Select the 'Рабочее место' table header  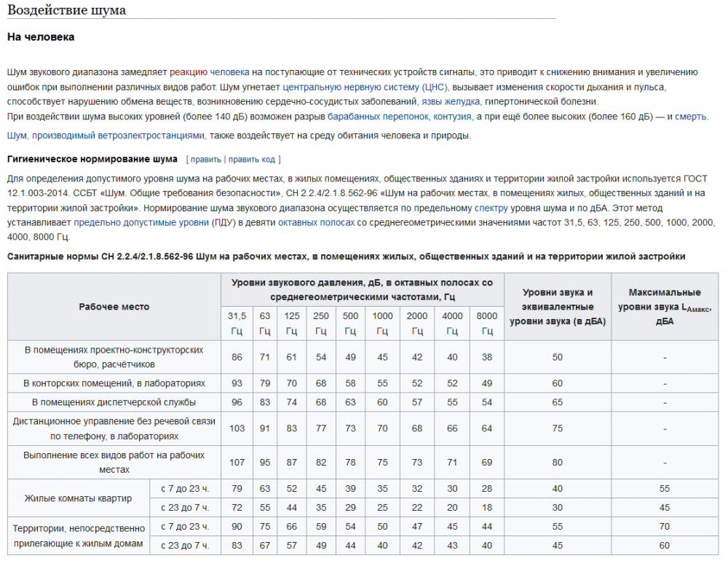(x=114, y=307)
